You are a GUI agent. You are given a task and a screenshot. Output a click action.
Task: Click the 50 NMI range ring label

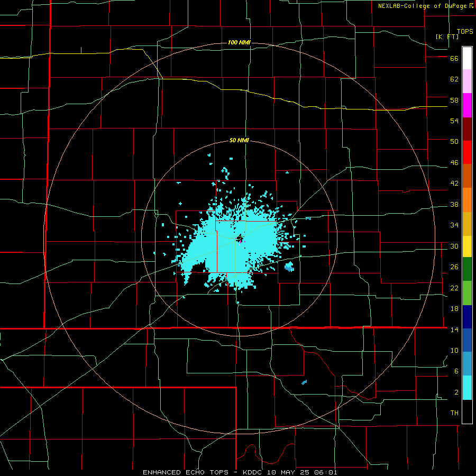pos(239,140)
